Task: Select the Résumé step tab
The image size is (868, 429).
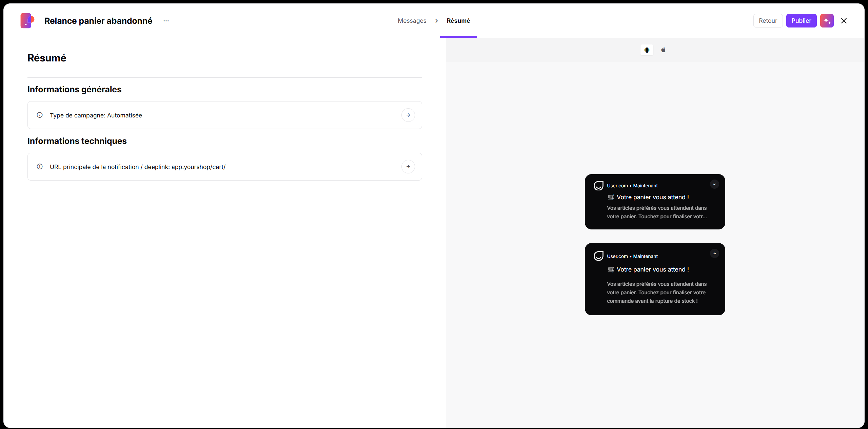Action: (x=458, y=21)
